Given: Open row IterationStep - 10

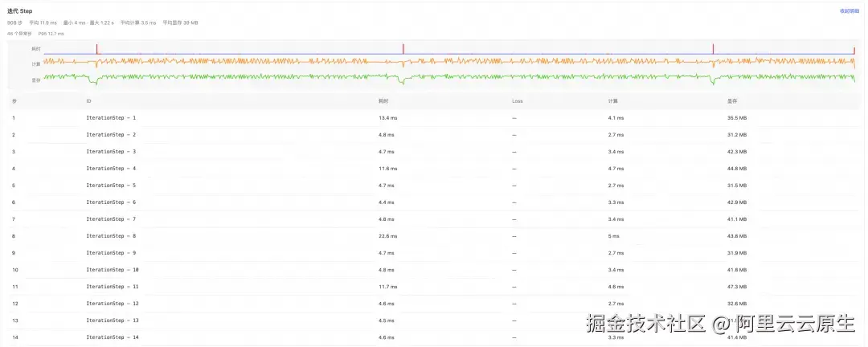Looking at the screenshot, I should coord(433,270).
